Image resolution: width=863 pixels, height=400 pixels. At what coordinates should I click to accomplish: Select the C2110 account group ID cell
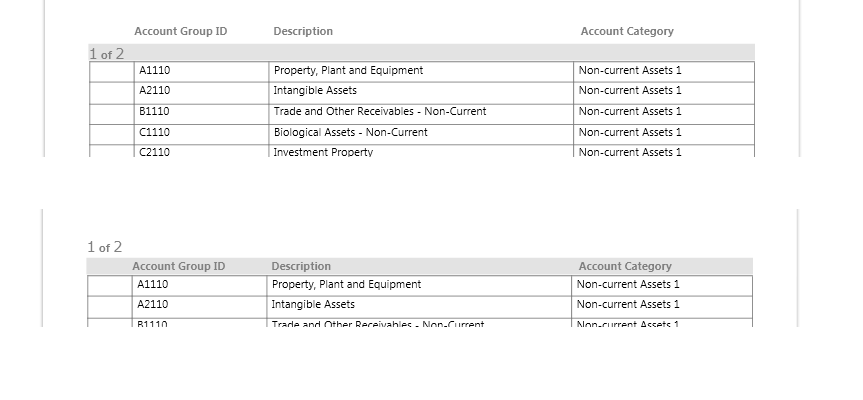click(x=155, y=152)
